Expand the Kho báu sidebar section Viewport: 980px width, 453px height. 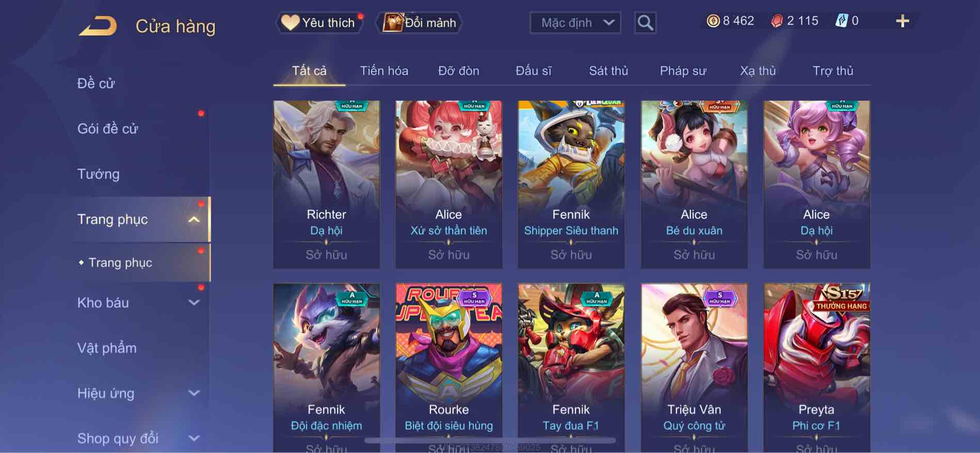(194, 303)
